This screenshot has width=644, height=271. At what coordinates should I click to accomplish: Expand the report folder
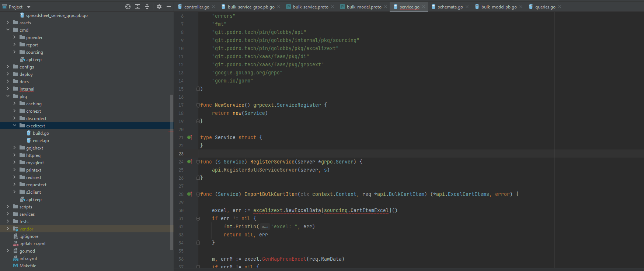14,45
